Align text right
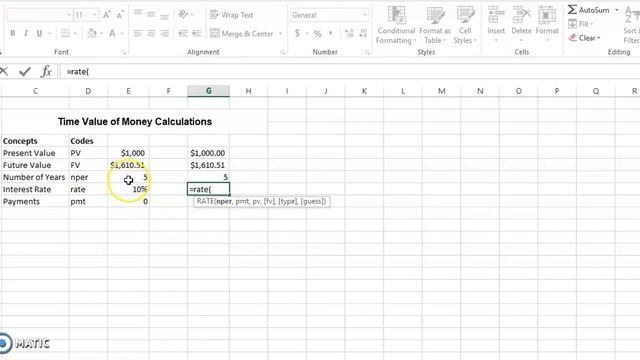640x360 pixels. pyautogui.click(x=164, y=33)
